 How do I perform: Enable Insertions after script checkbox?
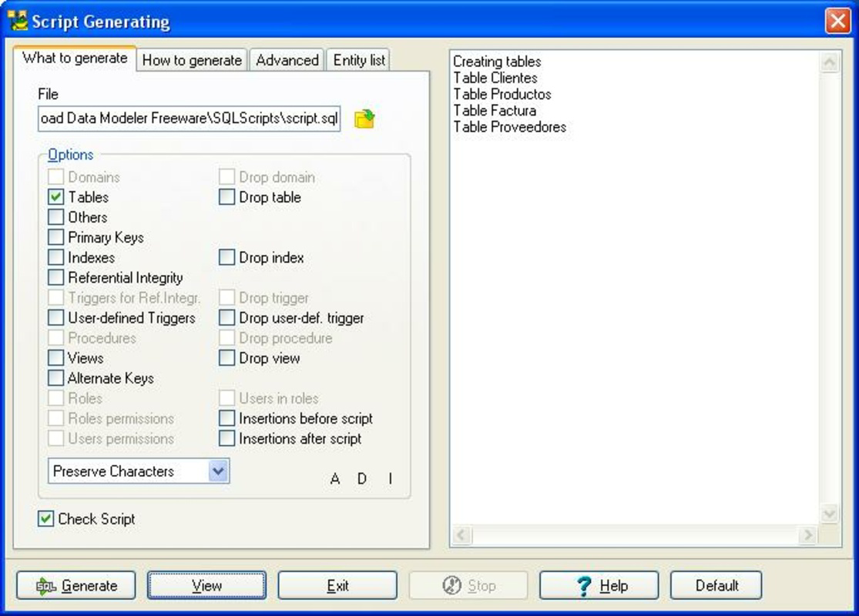click(x=226, y=439)
